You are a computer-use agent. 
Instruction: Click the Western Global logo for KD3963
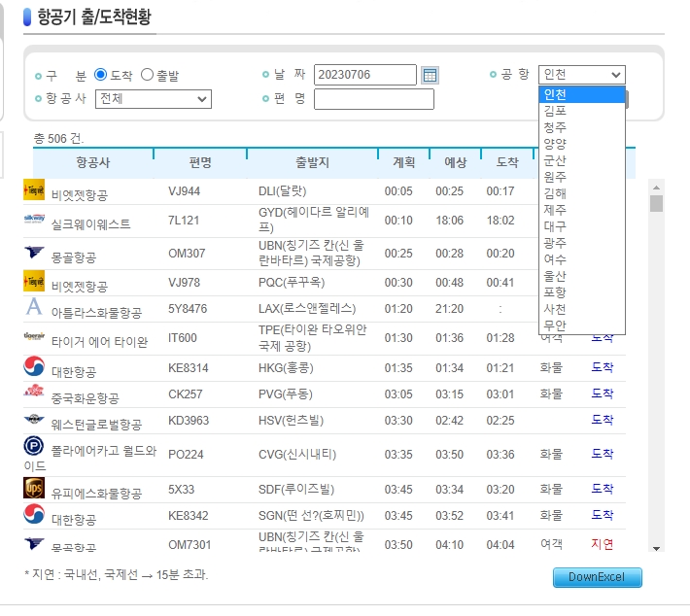(34, 419)
